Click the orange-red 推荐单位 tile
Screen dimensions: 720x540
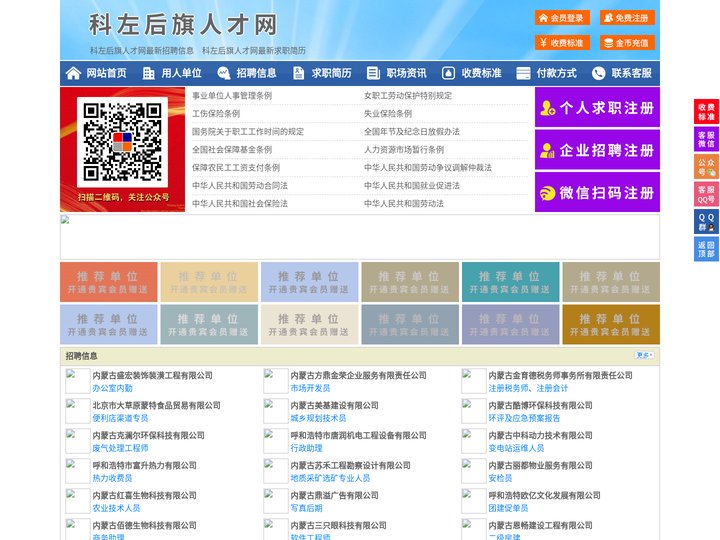109,282
